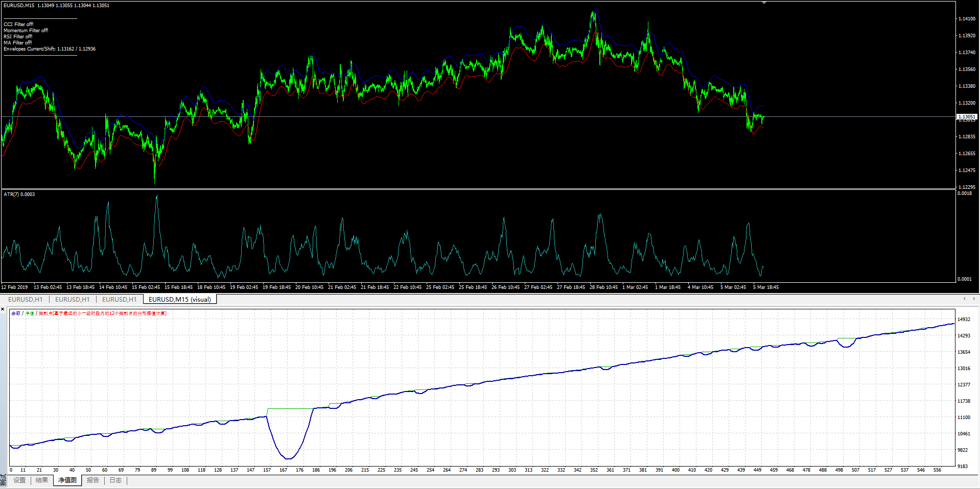Click the EURUSD,M15 OHLC header text
This screenshot has height=489, width=980.
pos(56,6)
